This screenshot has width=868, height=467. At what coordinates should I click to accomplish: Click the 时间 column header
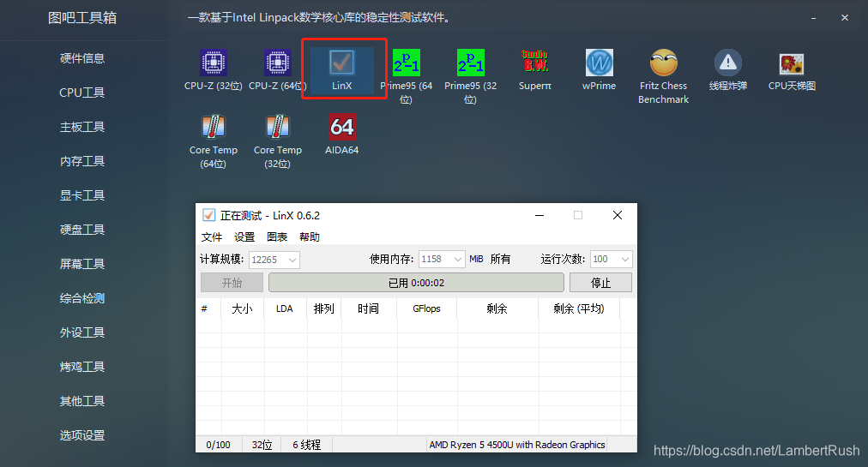(x=369, y=308)
